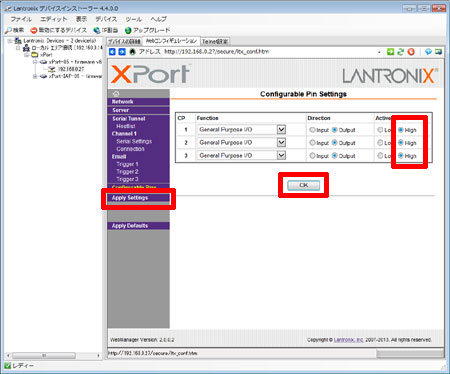Open the Lantronix, Inc. copyright link
Image resolution: width=450 pixels, height=374 pixels.
click(348, 340)
